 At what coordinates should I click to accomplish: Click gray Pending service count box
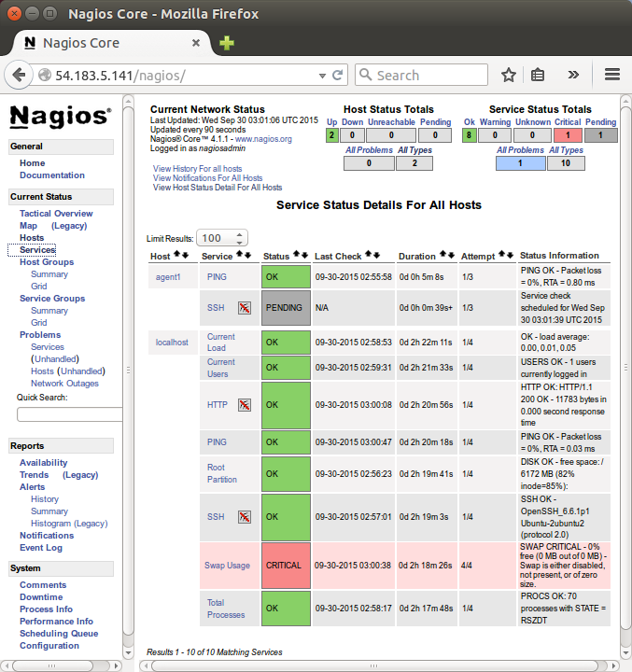pos(600,135)
